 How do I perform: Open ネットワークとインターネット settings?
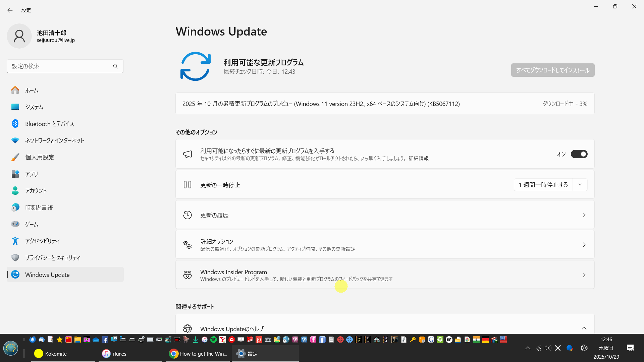[65, 140]
